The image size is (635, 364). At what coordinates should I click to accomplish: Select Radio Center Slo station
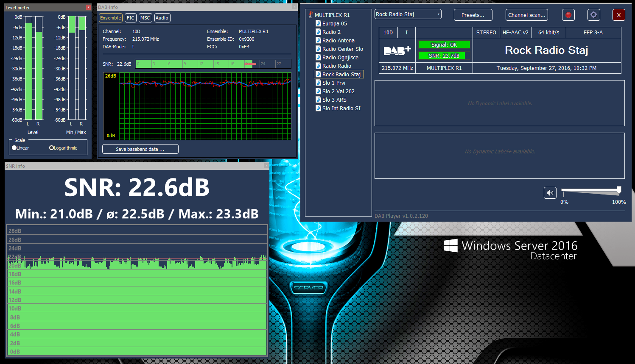pos(343,49)
